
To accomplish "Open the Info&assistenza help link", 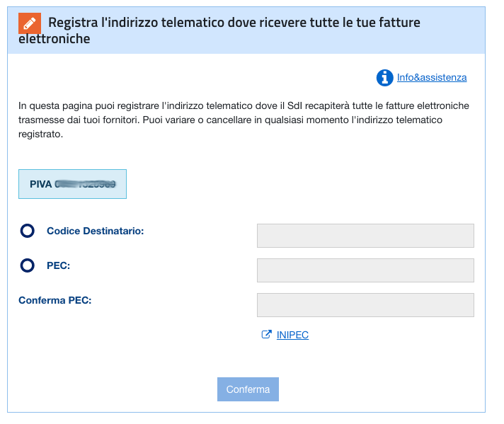I will click(432, 77).
